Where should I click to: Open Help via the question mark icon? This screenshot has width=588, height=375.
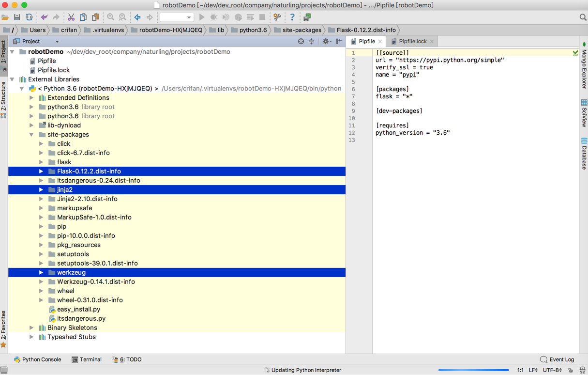pos(292,17)
